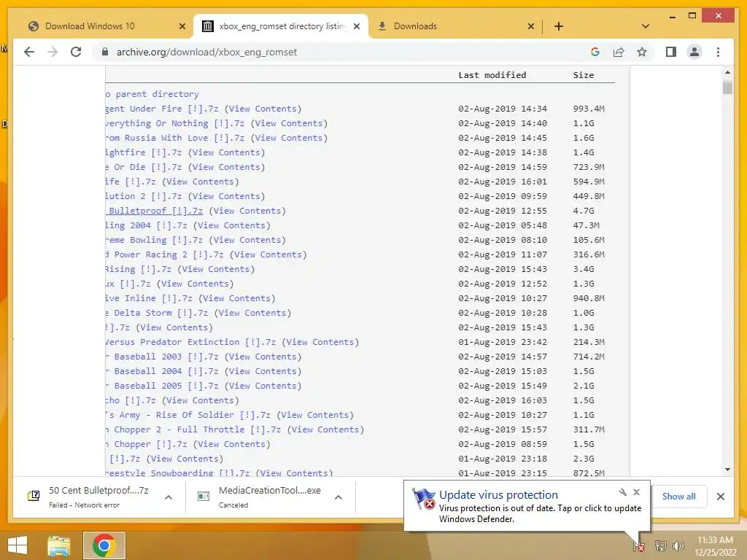Go to parent directory link
Image resolution: width=747 pixels, height=560 pixels.
tap(152, 94)
